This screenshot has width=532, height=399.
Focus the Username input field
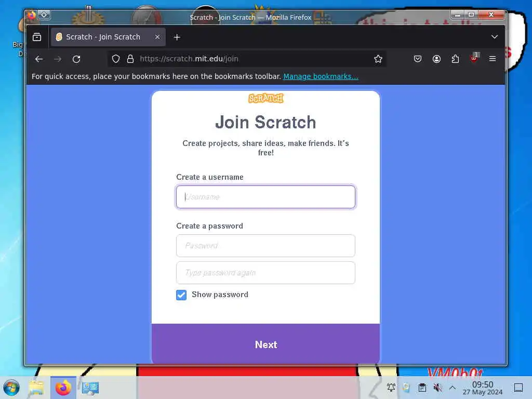pos(265,197)
